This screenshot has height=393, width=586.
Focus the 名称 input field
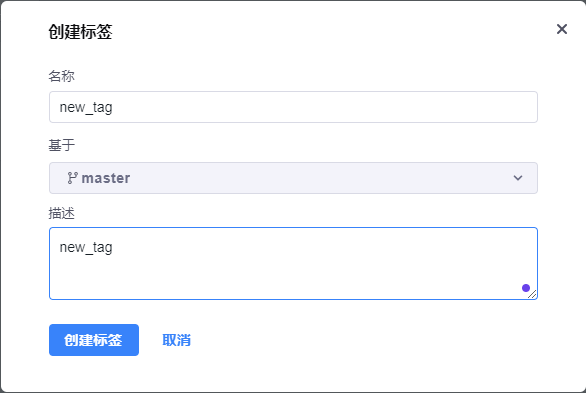[x=293, y=107]
